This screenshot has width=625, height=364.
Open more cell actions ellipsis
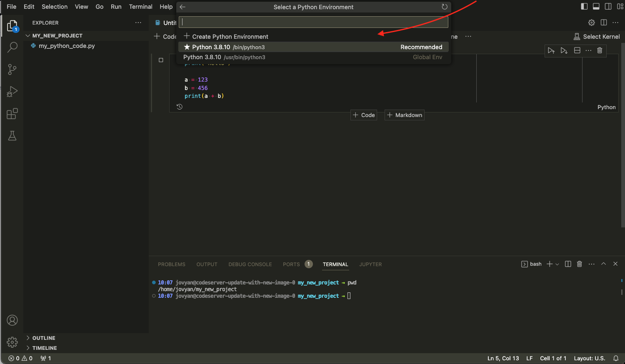[x=588, y=50]
